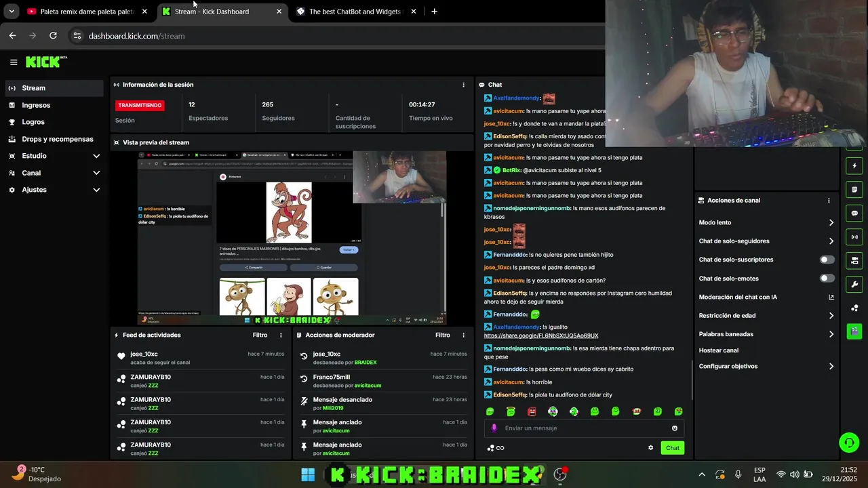Image resolution: width=868 pixels, height=488 pixels.
Task: Click the Mili2019 username in moderator actions
Action: [333, 408]
